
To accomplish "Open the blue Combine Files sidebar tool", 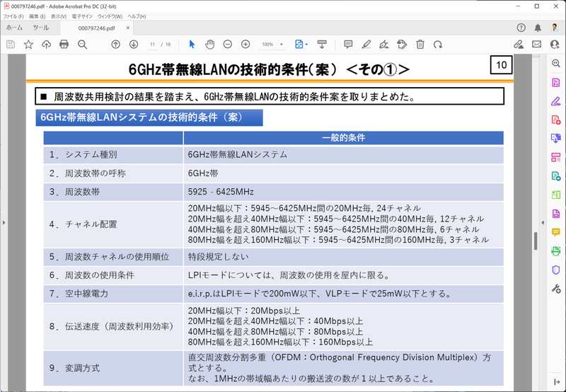I will click(556, 138).
